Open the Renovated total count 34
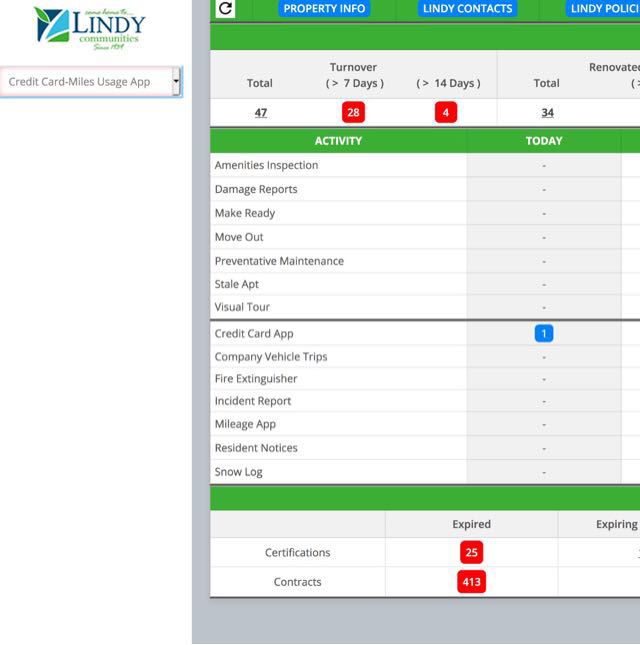Screen dimensions: 640x645 [x=547, y=113]
